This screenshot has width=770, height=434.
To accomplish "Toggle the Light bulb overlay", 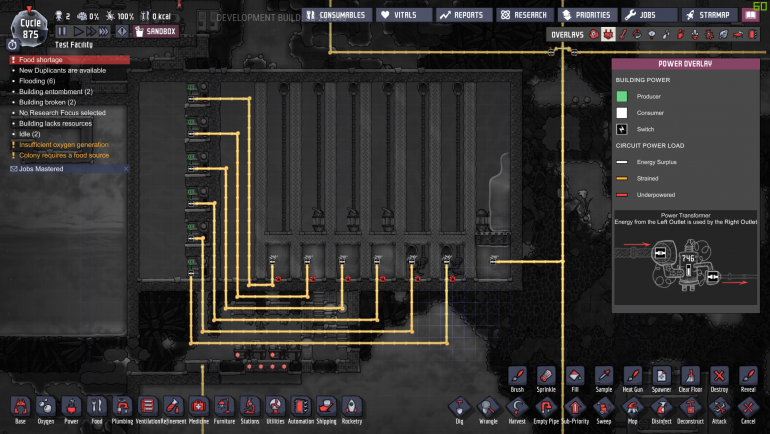I will click(652, 34).
